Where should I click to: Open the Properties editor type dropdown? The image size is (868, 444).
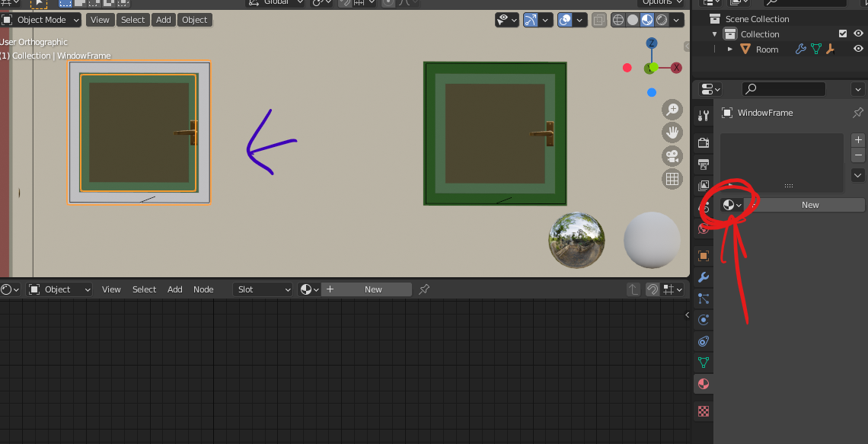pos(711,89)
